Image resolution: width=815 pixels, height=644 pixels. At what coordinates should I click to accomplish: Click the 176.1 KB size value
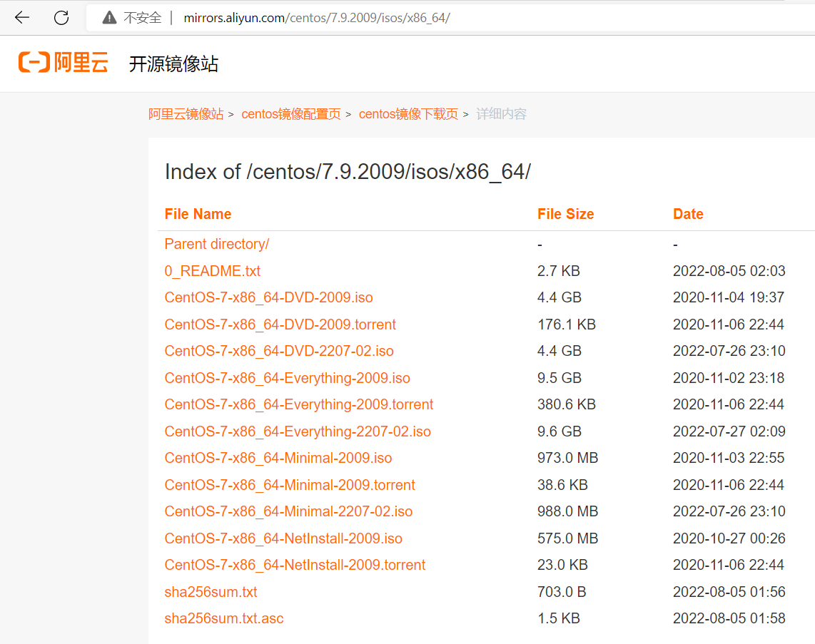point(567,324)
